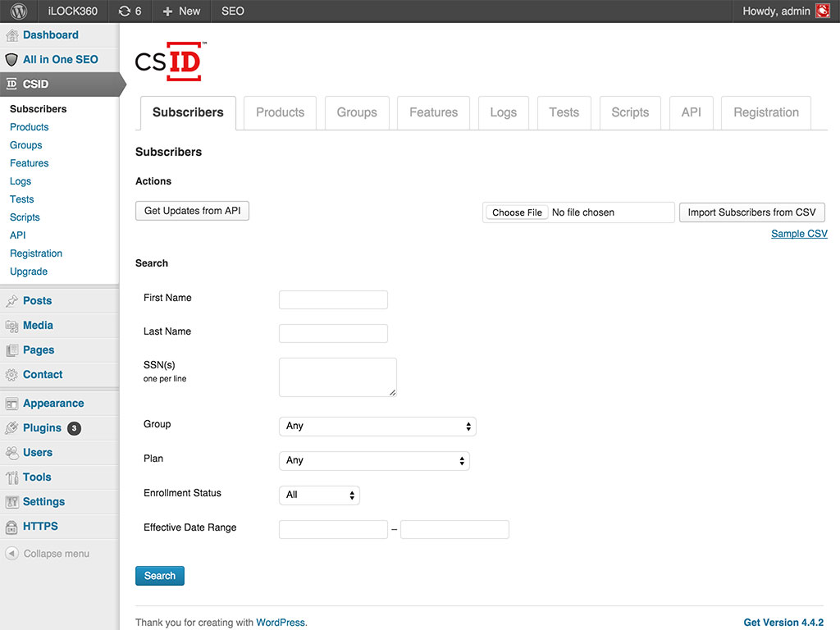Screen dimensions: 840x630
Task: Click the Appearance icon in sidebar
Action: [x=11, y=404]
